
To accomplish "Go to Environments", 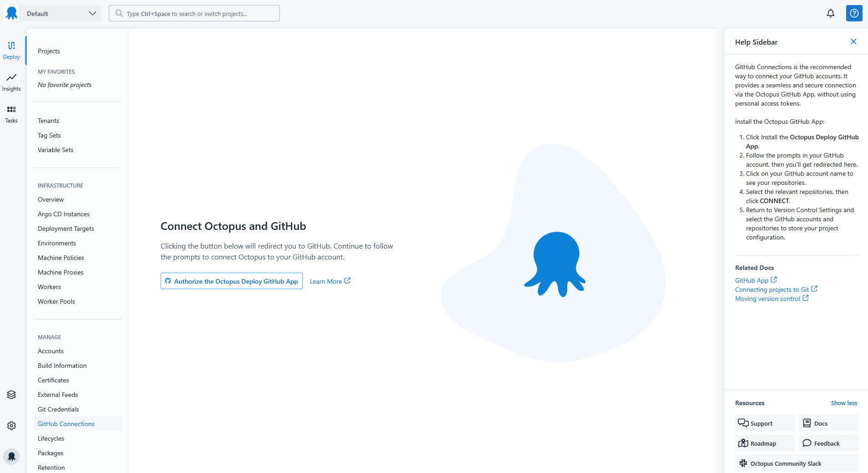I will pos(57,243).
